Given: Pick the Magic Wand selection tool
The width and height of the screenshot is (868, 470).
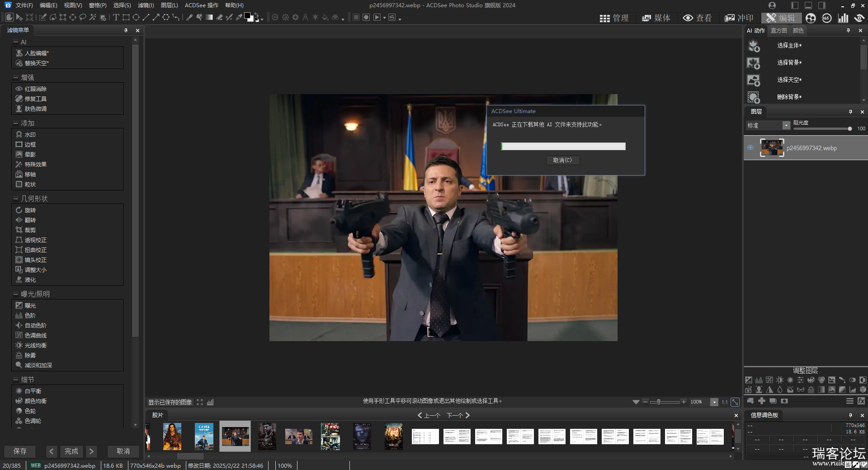Looking at the screenshot, I should tap(93, 17).
